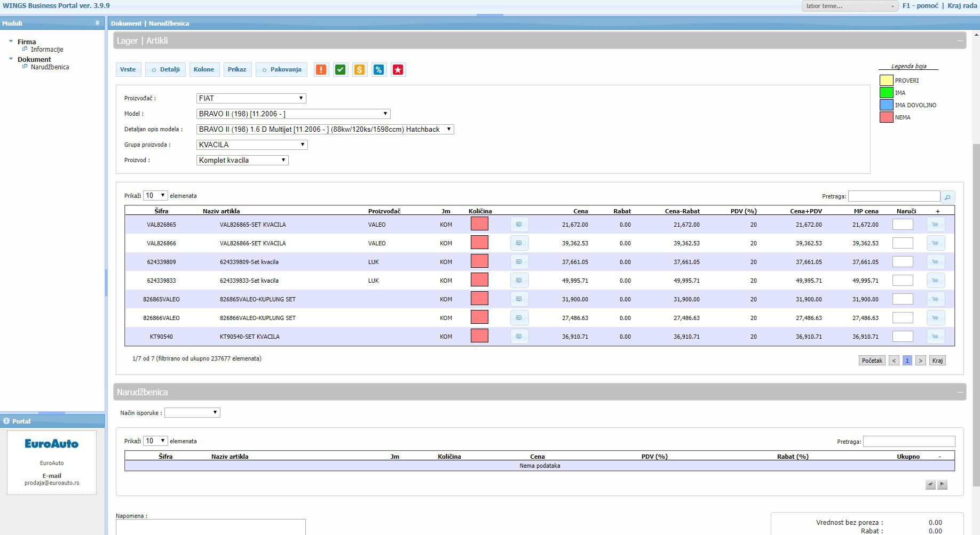This screenshot has height=535, width=980.
Task: Click the red star filter icon
Action: [x=398, y=70]
